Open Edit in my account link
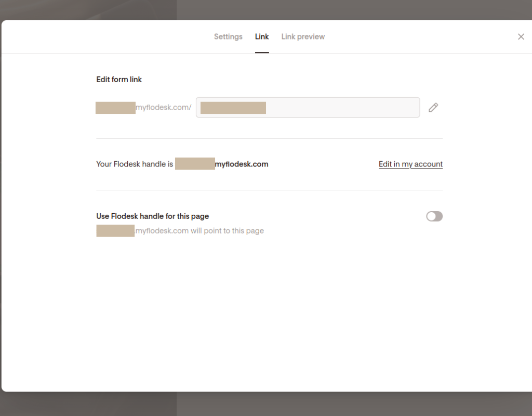The height and width of the screenshot is (416, 532). 410,164
